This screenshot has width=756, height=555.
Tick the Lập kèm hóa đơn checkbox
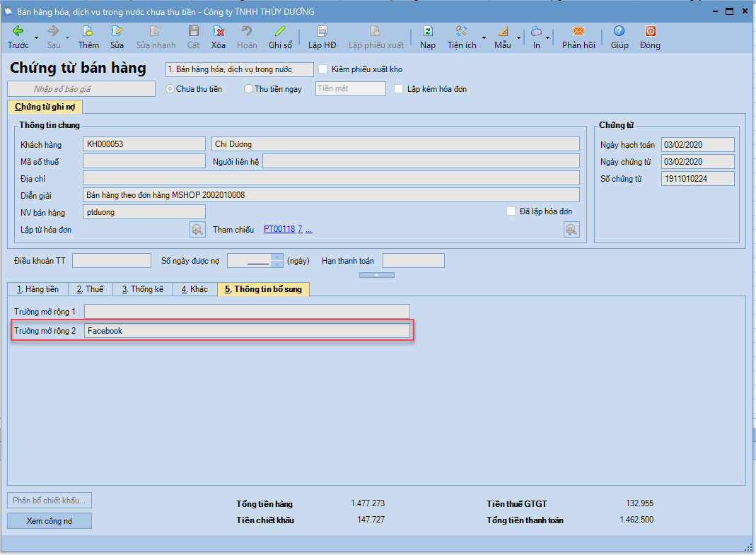coord(400,89)
